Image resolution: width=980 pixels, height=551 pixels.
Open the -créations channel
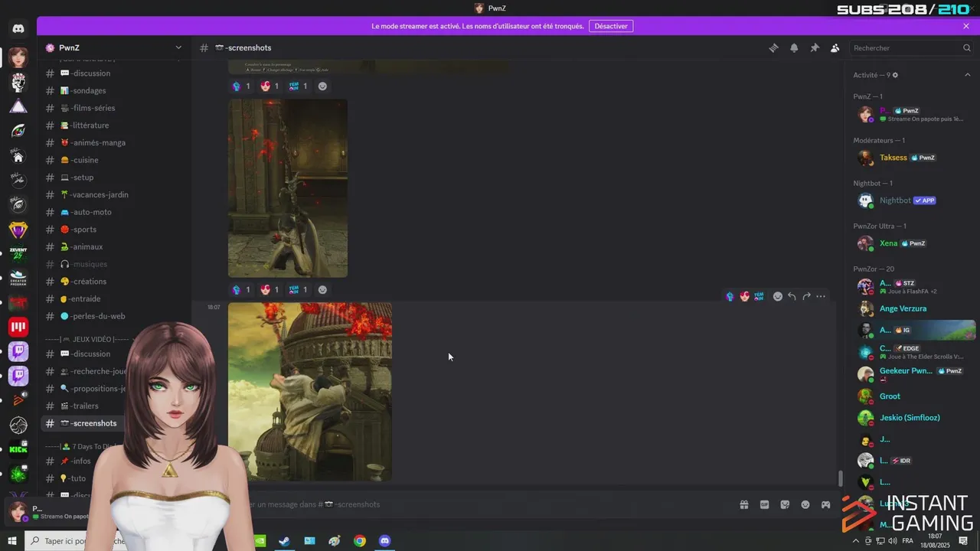click(x=113, y=282)
